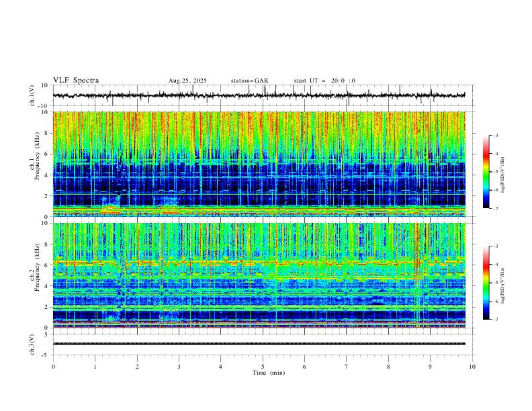
Task: Click time-axis tick label "9"
Action: pos(430,367)
